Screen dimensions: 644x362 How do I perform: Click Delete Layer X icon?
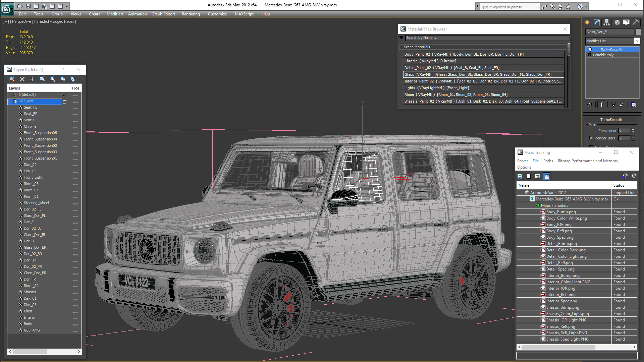click(x=22, y=79)
